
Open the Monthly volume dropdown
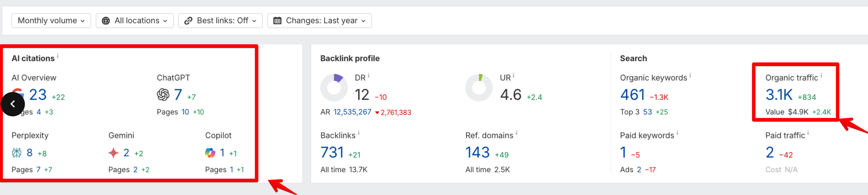point(51,21)
